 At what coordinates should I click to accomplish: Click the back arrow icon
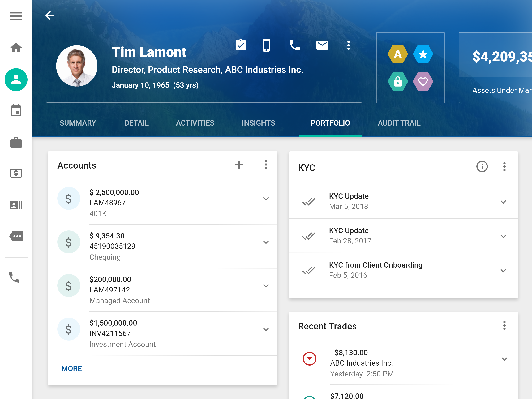(x=50, y=16)
